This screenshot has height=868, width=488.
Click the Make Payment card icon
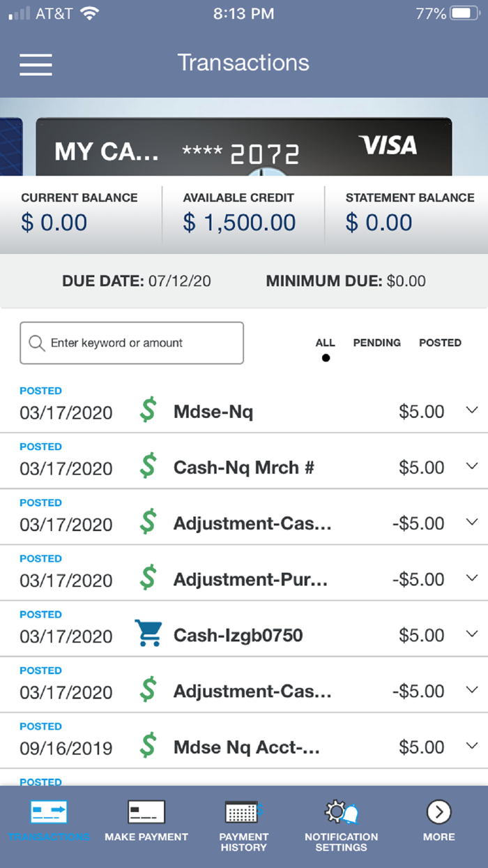coord(146,810)
